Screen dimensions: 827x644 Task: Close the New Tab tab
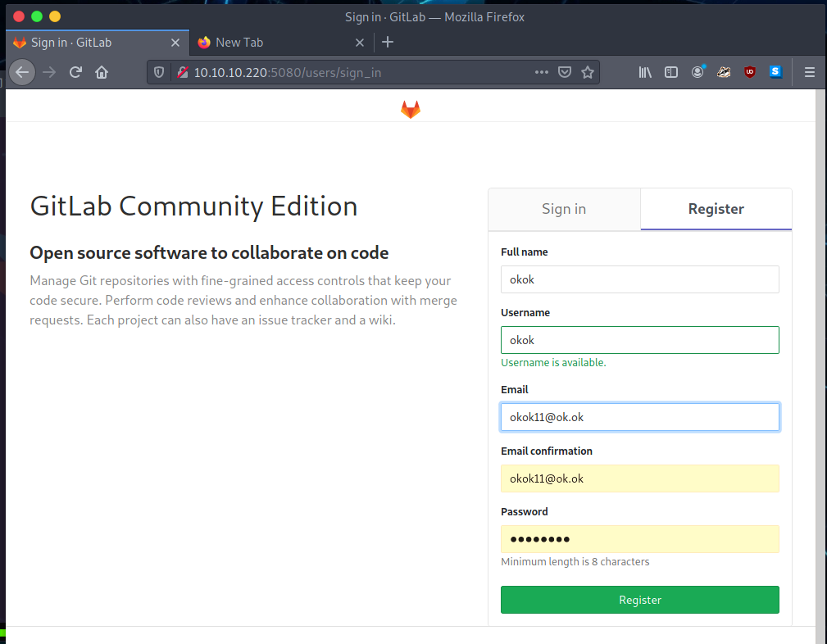tap(360, 43)
